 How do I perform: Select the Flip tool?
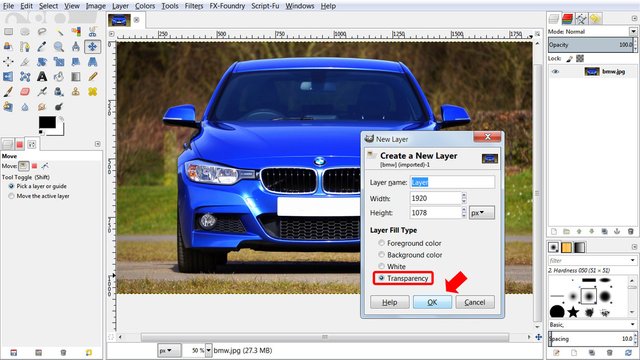pyautogui.click(x=8, y=76)
